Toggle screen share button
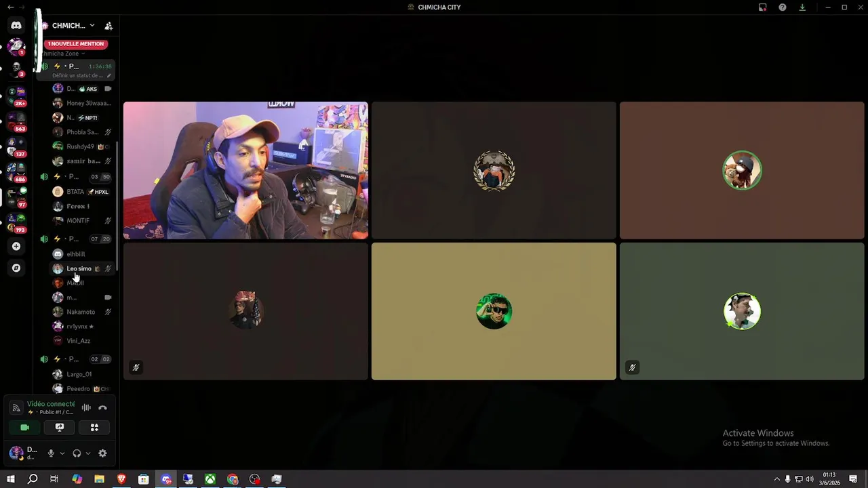 pos(60,428)
